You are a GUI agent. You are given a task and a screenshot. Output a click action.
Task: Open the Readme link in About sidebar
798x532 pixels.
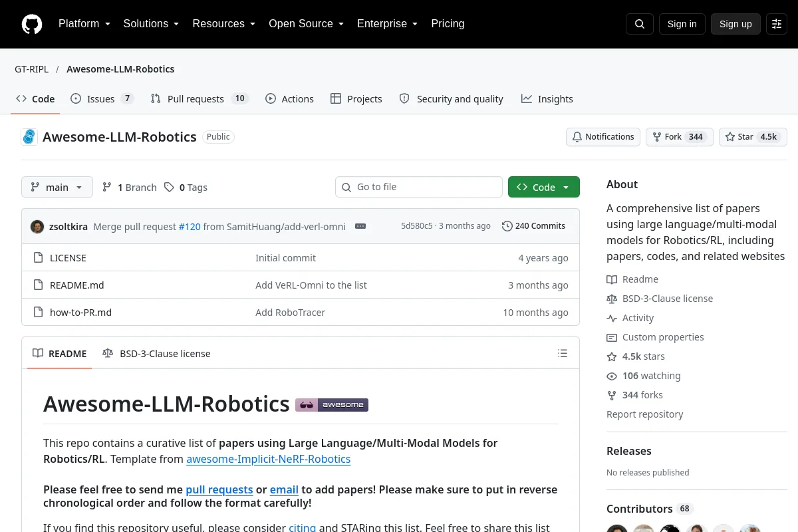point(632,279)
